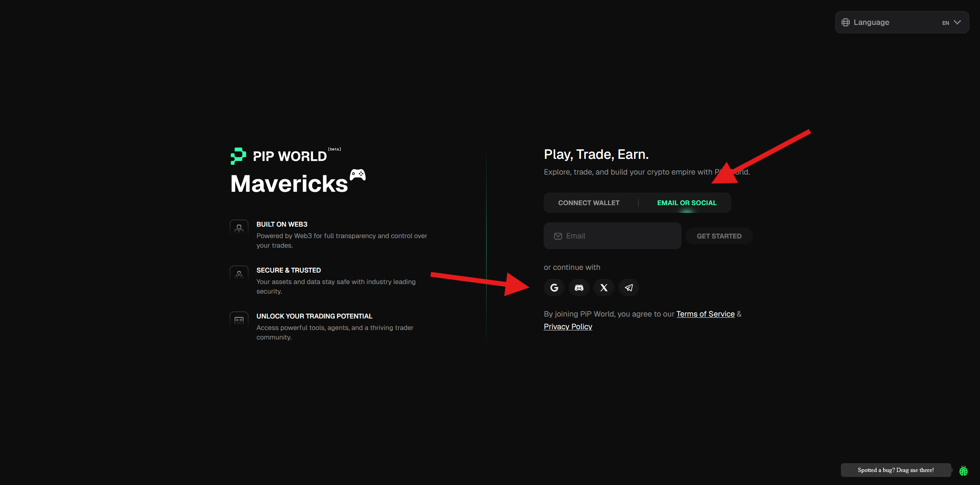
Task: Click the globe icon next to Language
Action: coord(846,22)
